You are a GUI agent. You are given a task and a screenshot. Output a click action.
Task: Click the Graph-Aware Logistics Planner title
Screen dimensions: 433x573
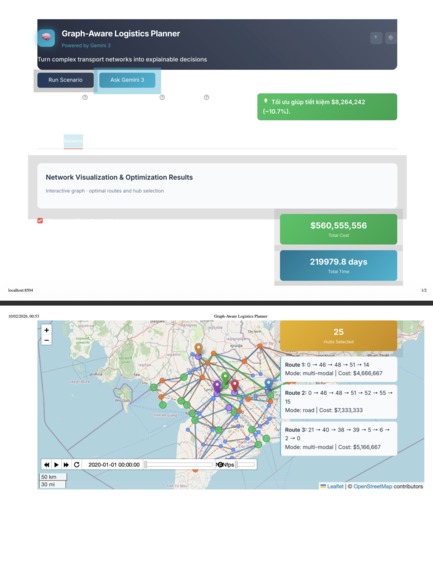pyautogui.click(x=121, y=34)
